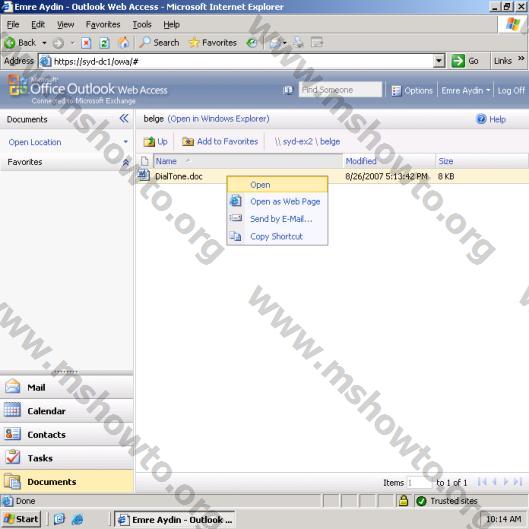Click the Log Off link
This screenshot has width=529, height=529.
pyautogui.click(x=511, y=90)
